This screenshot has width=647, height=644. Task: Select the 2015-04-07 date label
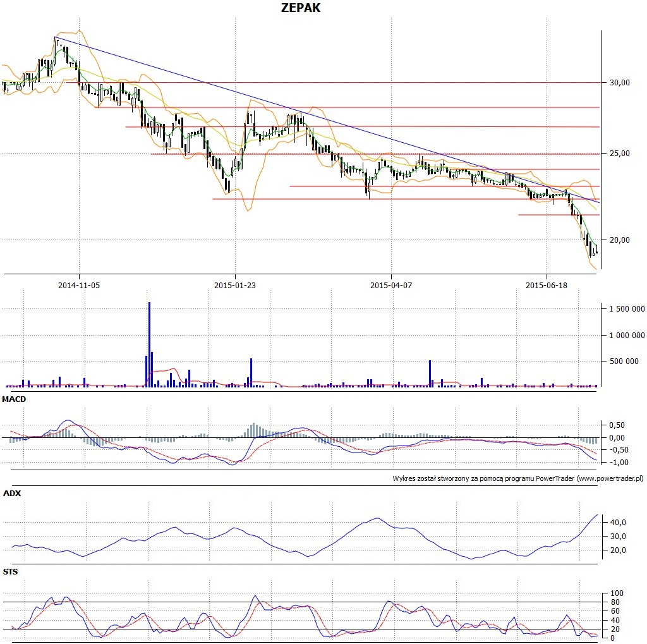click(x=390, y=285)
